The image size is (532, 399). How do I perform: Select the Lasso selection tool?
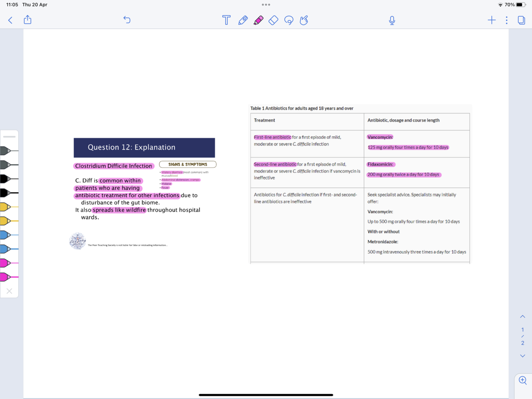click(x=289, y=20)
